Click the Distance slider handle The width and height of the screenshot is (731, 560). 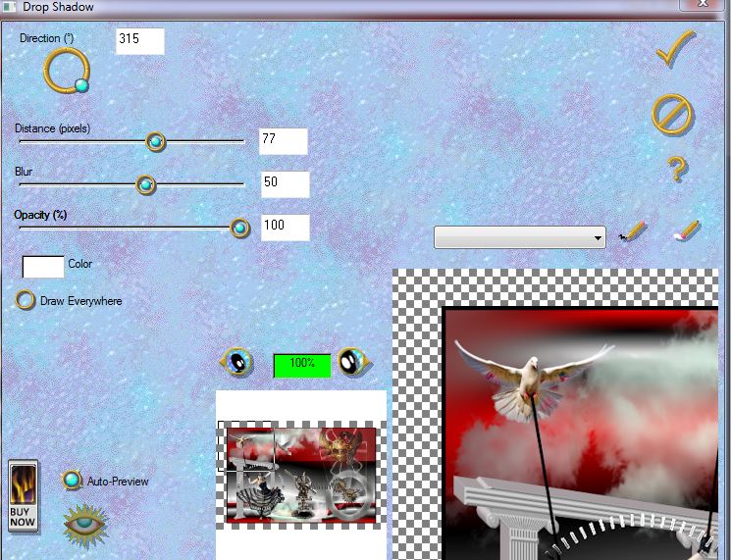click(155, 141)
